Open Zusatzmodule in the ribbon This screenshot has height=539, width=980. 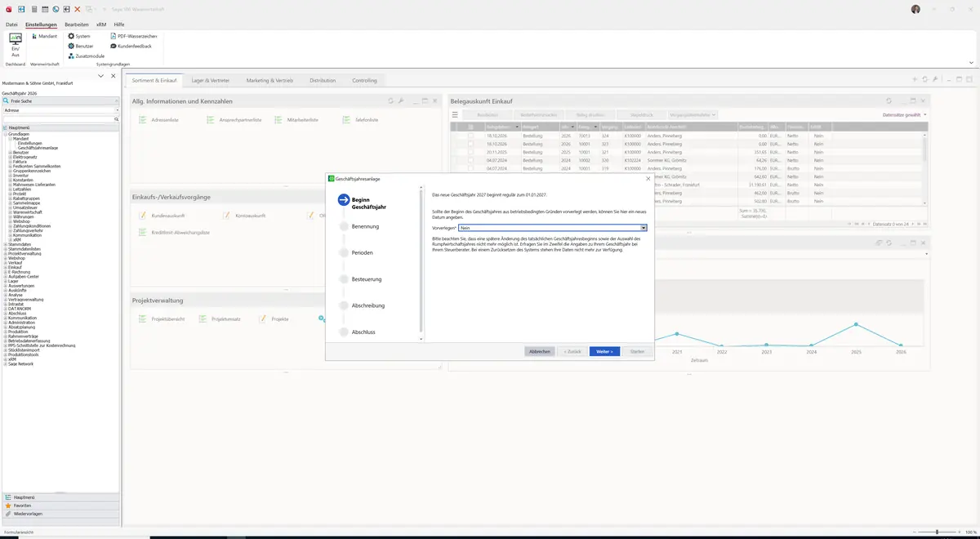pyautogui.click(x=86, y=56)
